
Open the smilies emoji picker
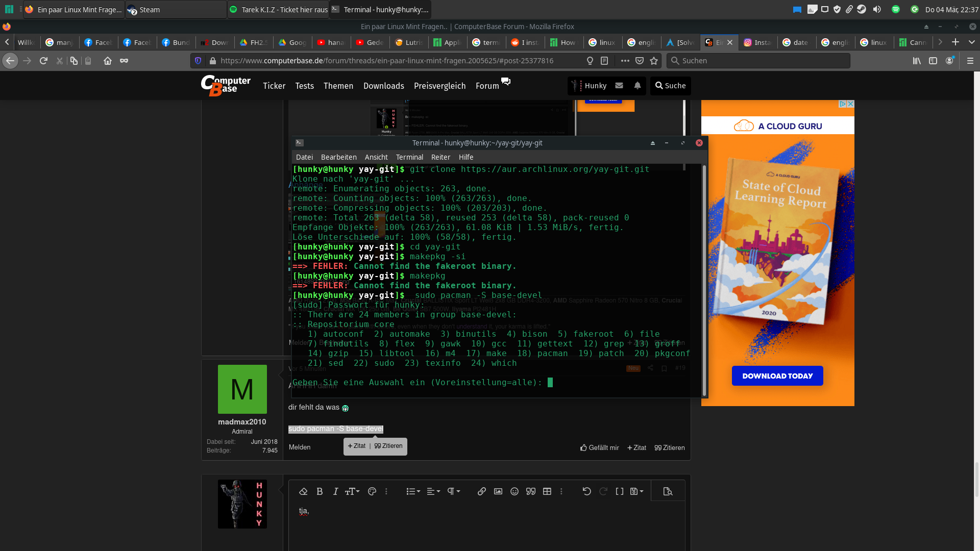click(x=514, y=491)
